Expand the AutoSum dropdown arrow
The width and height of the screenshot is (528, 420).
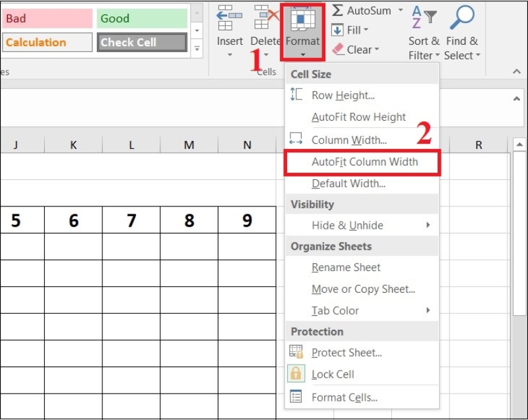(400, 11)
